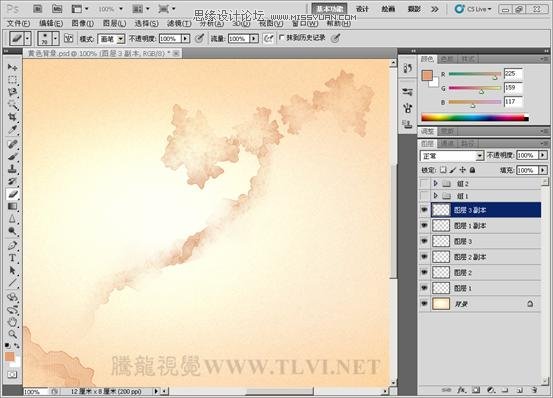
Task: Select the Gradient tool
Action: point(12,206)
